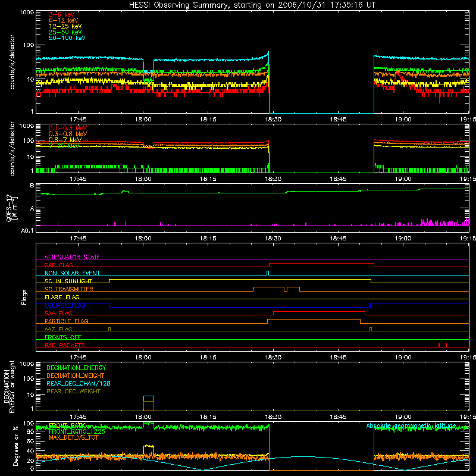Image resolution: width=476 pixels, height=476 pixels.
Task: Select the 3-6 keV legend label
Action: point(61,14)
